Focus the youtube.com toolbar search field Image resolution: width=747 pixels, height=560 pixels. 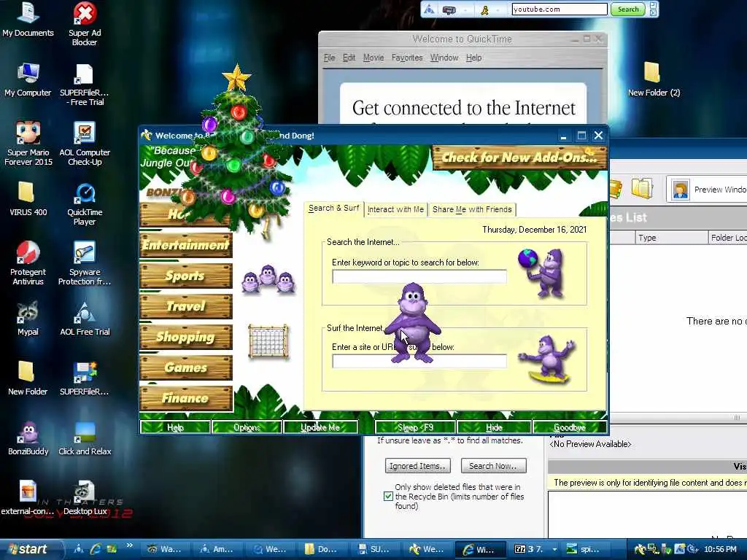click(x=560, y=9)
